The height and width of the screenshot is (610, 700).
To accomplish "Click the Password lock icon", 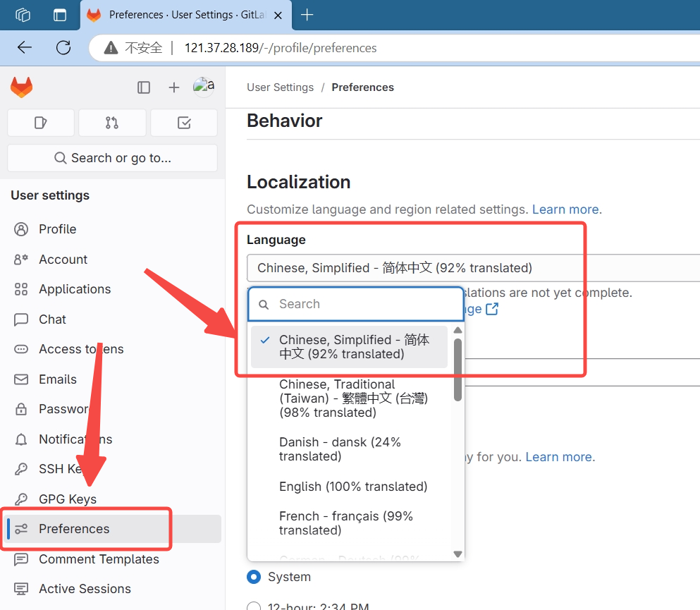I will tap(21, 409).
